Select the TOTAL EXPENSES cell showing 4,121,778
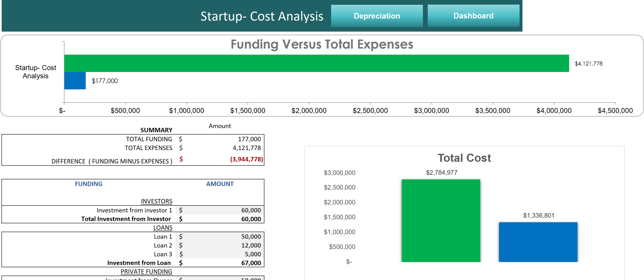Viewport: 644px width, 280px height. 247,148
